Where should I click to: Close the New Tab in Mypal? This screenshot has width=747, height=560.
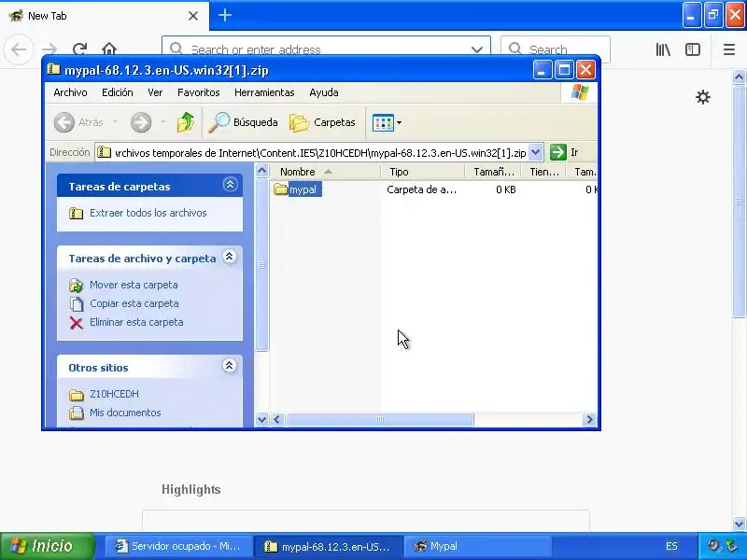(193, 16)
